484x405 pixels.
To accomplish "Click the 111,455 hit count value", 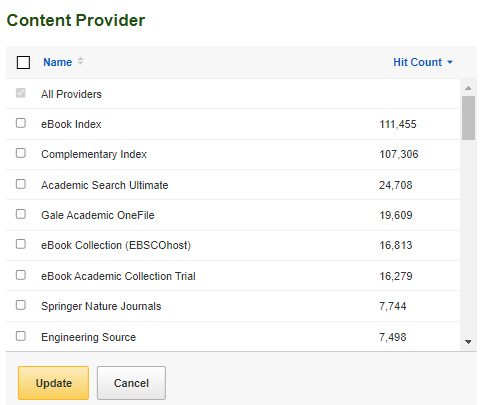I will pyautogui.click(x=398, y=124).
